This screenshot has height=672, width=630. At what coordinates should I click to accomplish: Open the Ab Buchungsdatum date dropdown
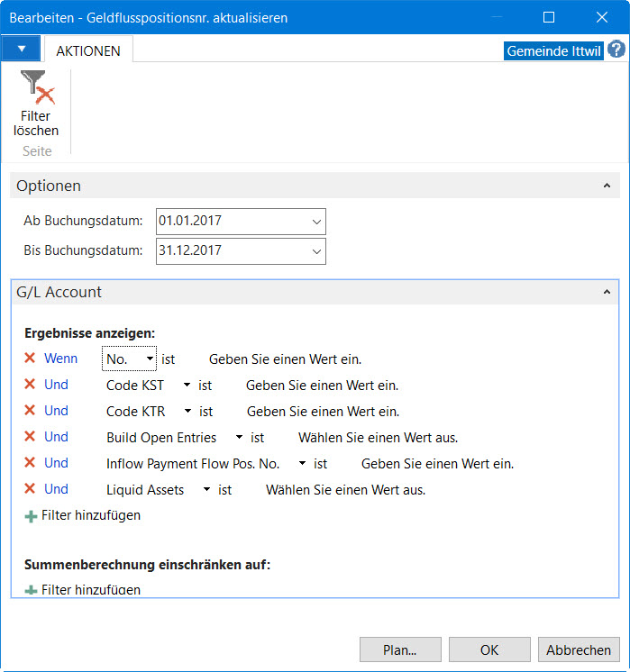pyautogui.click(x=316, y=222)
